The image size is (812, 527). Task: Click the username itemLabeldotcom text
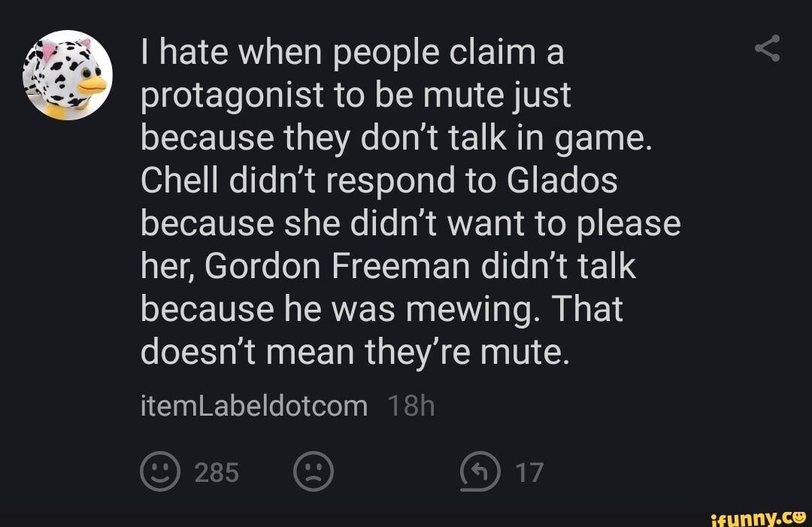point(252,405)
